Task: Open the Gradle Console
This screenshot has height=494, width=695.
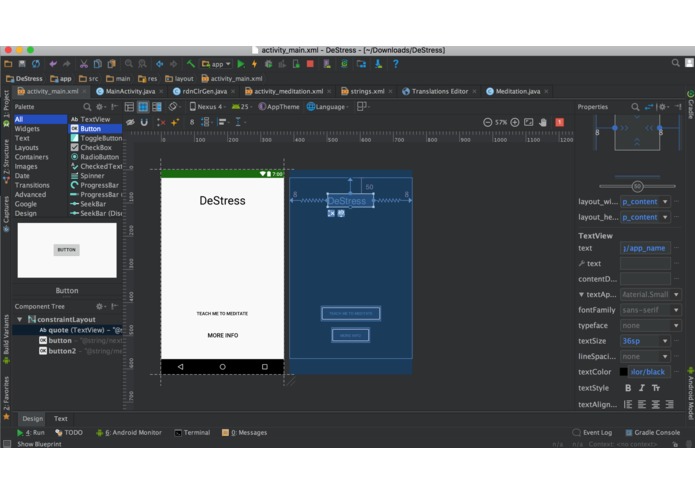Action: click(652, 433)
